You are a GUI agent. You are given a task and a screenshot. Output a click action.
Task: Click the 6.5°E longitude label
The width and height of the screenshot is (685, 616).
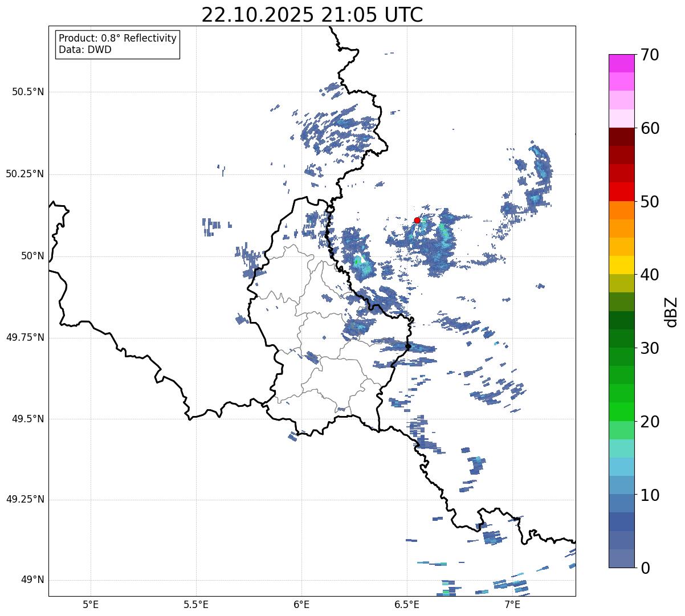pyautogui.click(x=407, y=604)
